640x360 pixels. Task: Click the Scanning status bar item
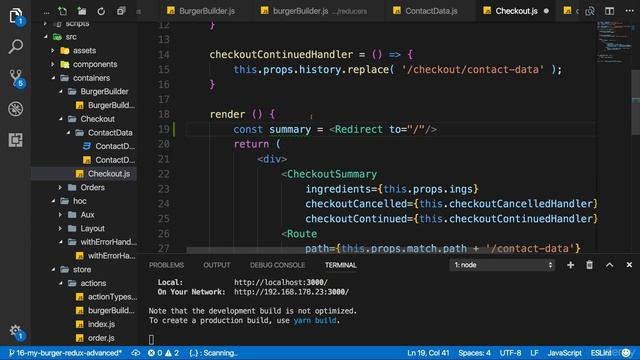point(213,353)
